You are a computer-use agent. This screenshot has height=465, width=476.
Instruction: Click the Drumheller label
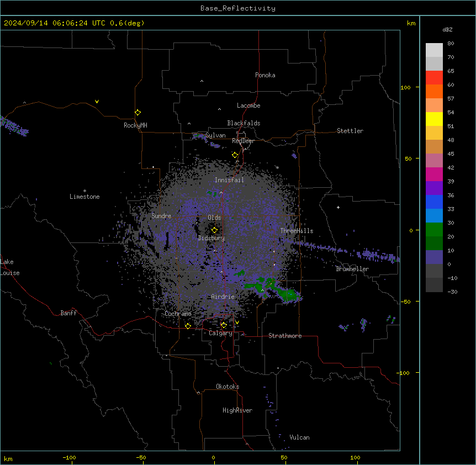[x=352, y=269]
